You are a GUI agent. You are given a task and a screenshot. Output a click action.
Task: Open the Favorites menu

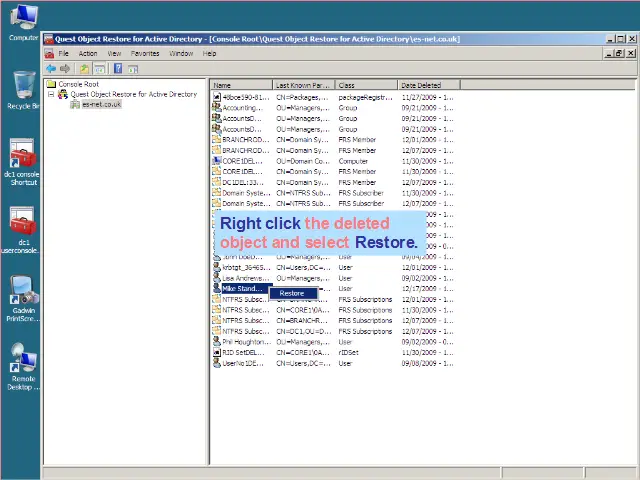(x=145, y=53)
